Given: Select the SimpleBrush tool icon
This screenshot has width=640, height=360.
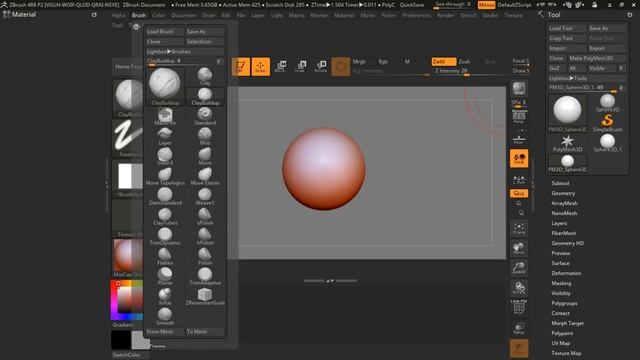Looking at the screenshot, I should click(607, 123).
